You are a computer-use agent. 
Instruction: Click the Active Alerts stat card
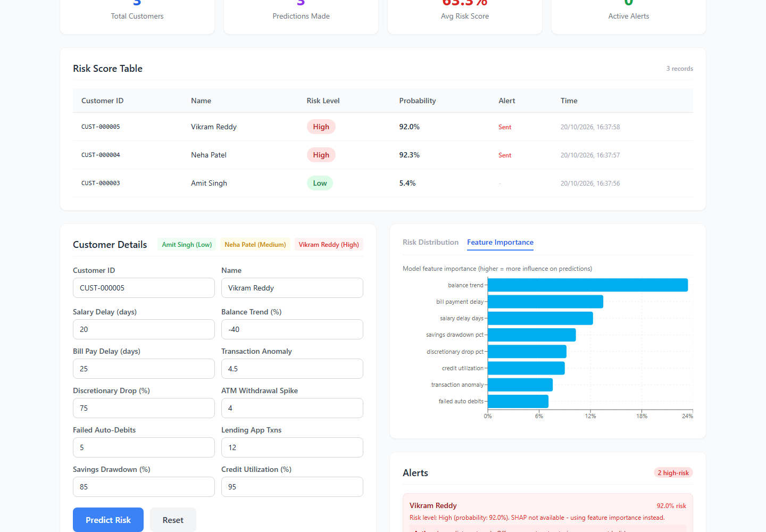pos(629,16)
